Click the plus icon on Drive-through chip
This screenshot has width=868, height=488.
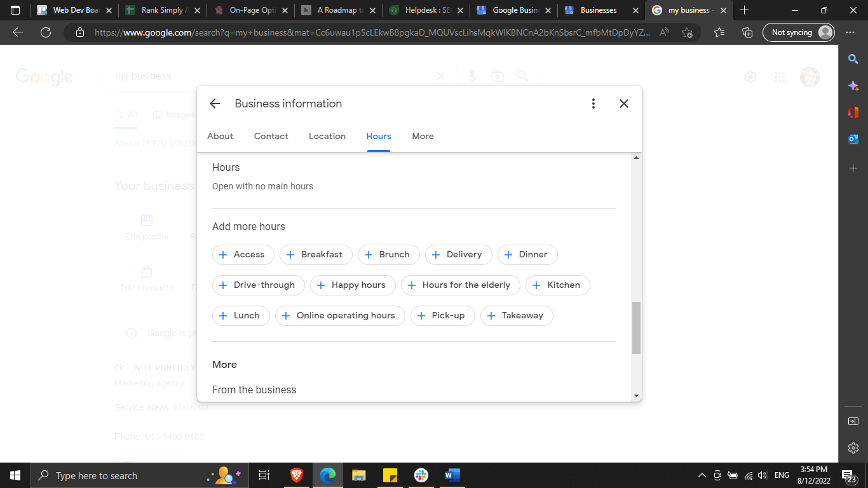[223, 285]
